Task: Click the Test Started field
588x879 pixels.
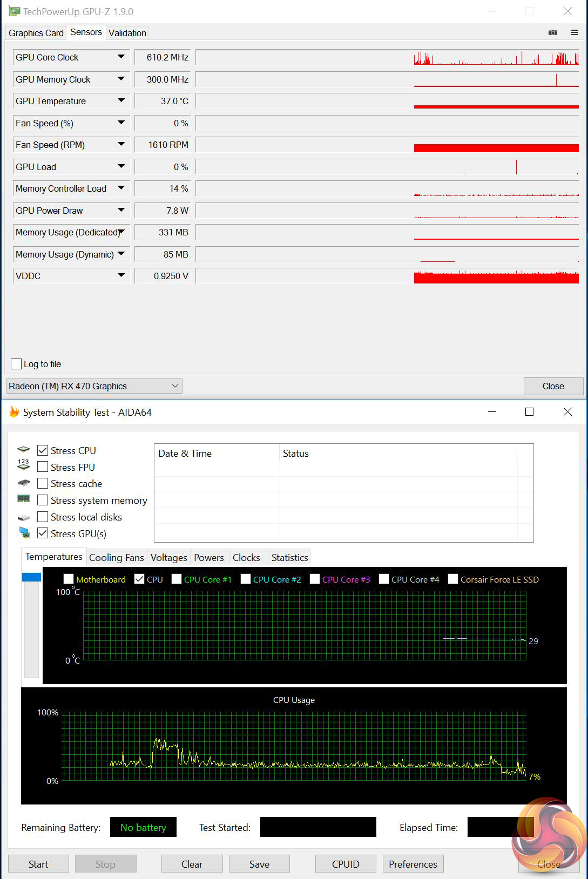Action: (x=318, y=827)
